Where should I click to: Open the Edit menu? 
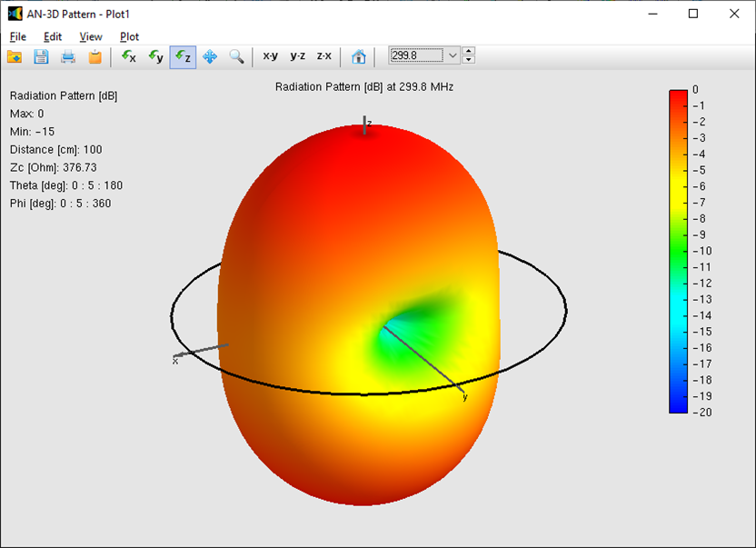click(x=53, y=36)
